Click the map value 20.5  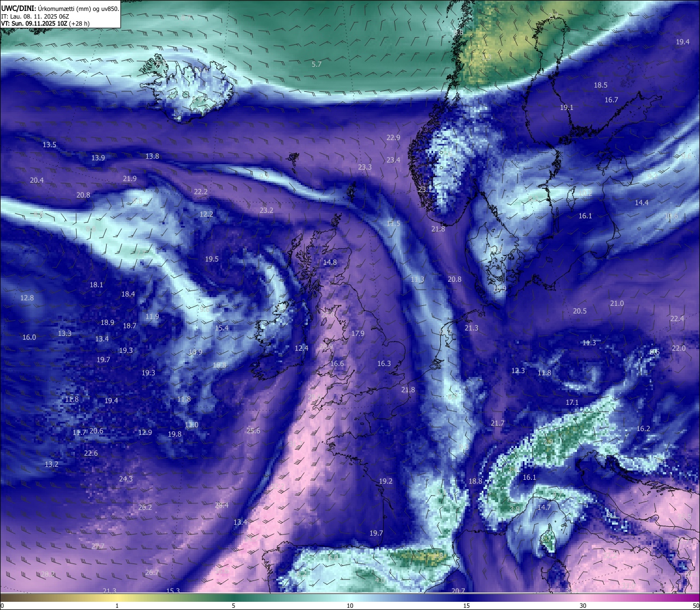click(580, 311)
